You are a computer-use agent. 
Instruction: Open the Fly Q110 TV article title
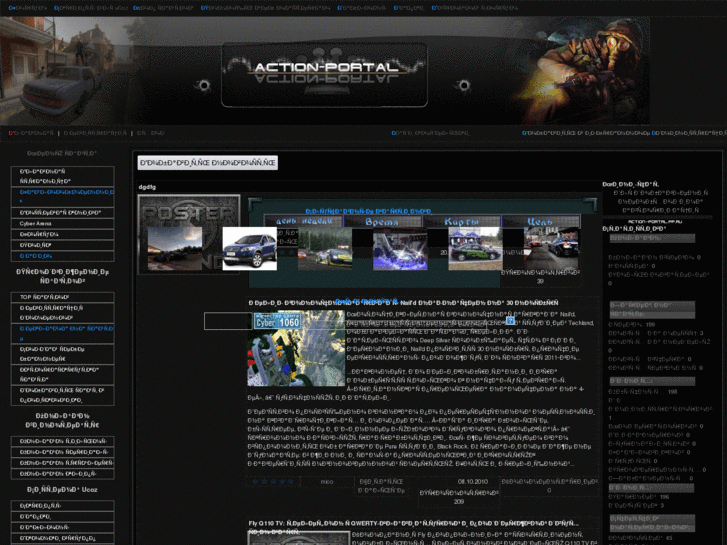click(414, 523)
